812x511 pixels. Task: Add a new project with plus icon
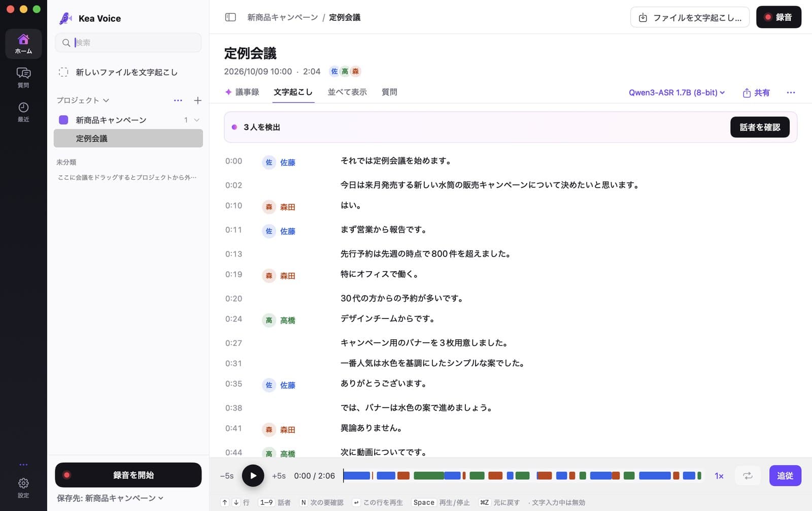pos(198,101)
